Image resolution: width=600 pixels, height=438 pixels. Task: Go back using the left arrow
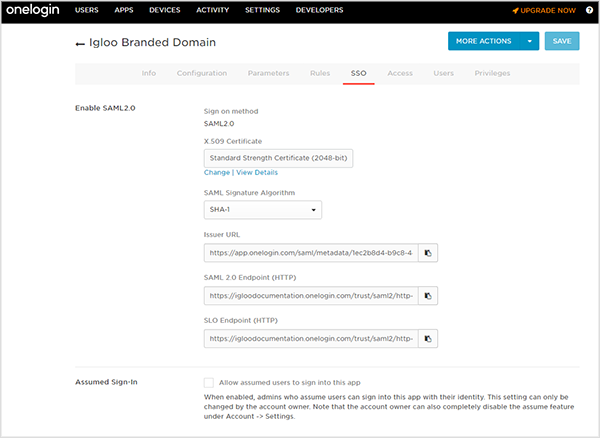[80, 44]
